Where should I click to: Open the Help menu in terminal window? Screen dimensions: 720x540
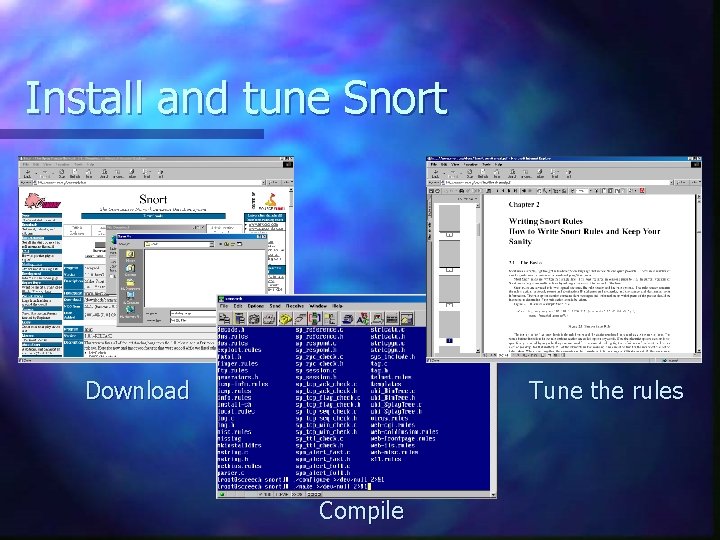[x=338, y=306]
